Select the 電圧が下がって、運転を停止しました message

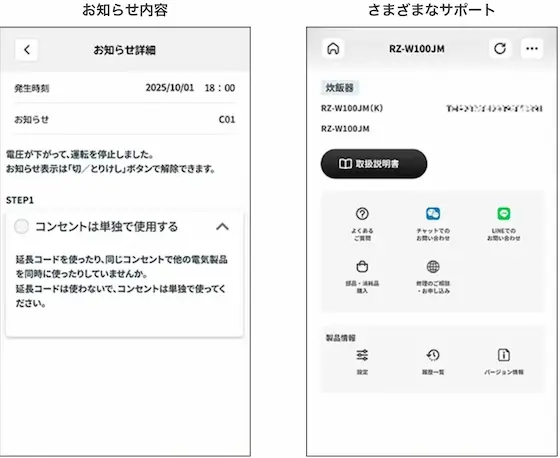(x=80, y=154)
